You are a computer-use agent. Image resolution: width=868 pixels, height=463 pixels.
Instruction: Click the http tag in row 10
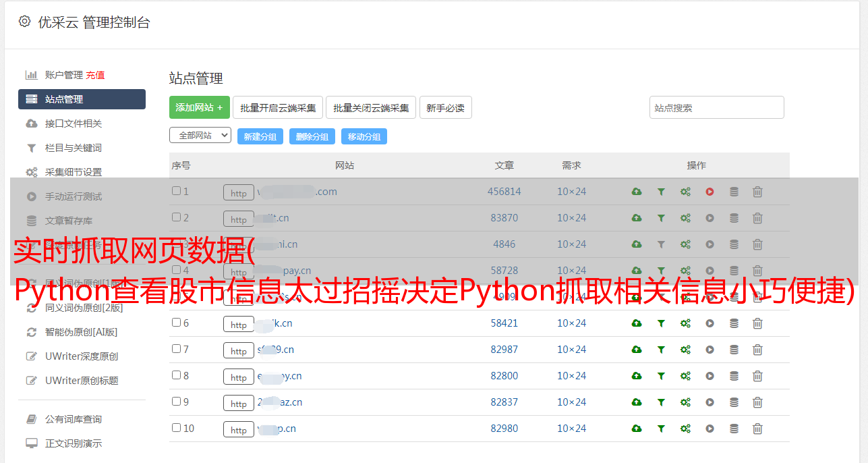pos(239,429)
